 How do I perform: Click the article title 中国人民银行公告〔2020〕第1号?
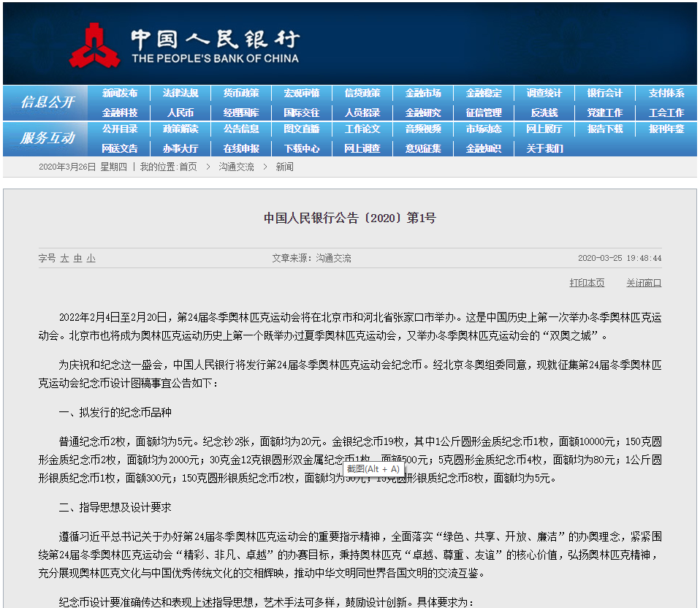pyautogui.click(x=350, y=218)
